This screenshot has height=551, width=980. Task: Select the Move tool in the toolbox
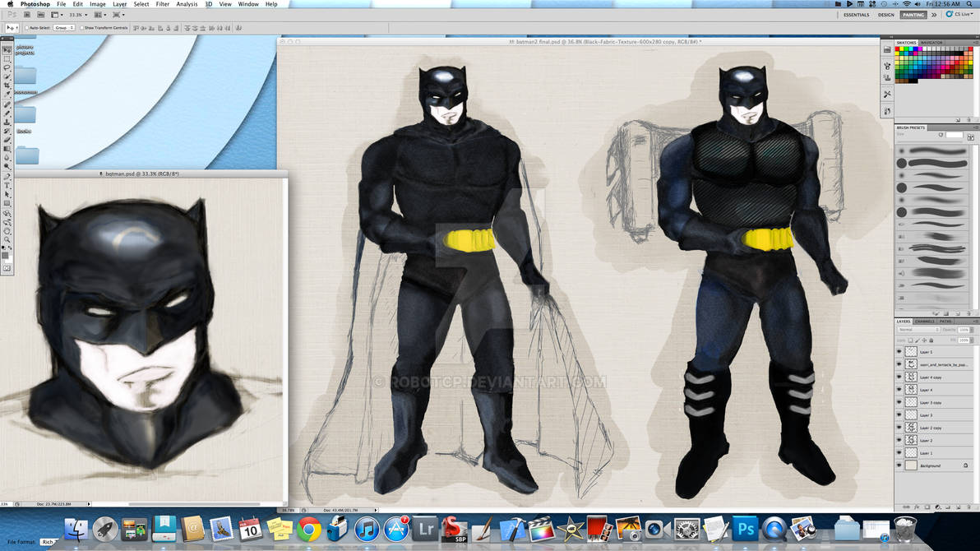coord(7,49)
